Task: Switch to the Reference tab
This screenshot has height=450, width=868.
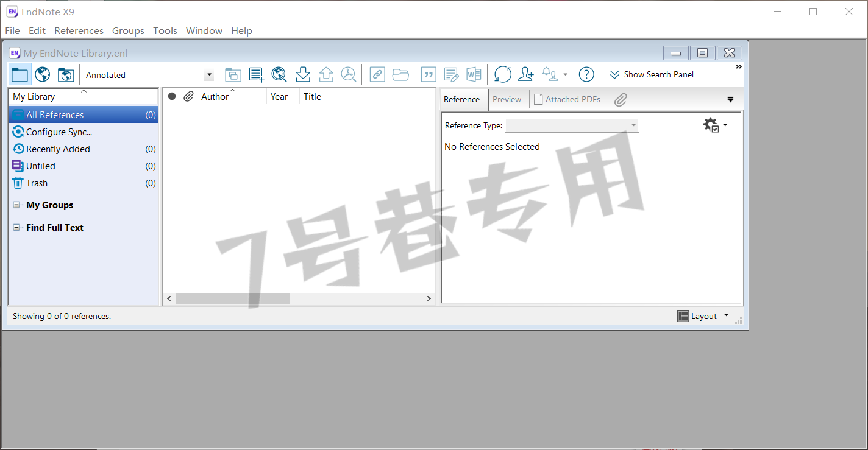Action: click(461, 99)
